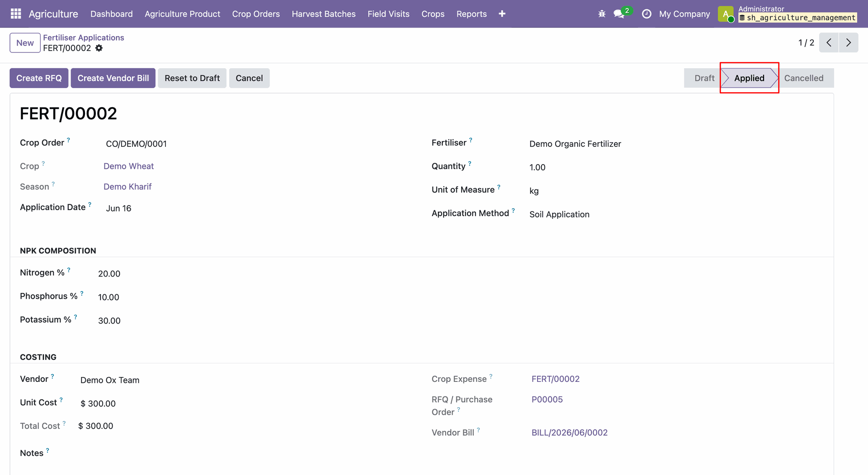The width and height of the screenshot is (868, 475).
Task: Open the Crop Orders menu
Action: click(x=256, y=14)
